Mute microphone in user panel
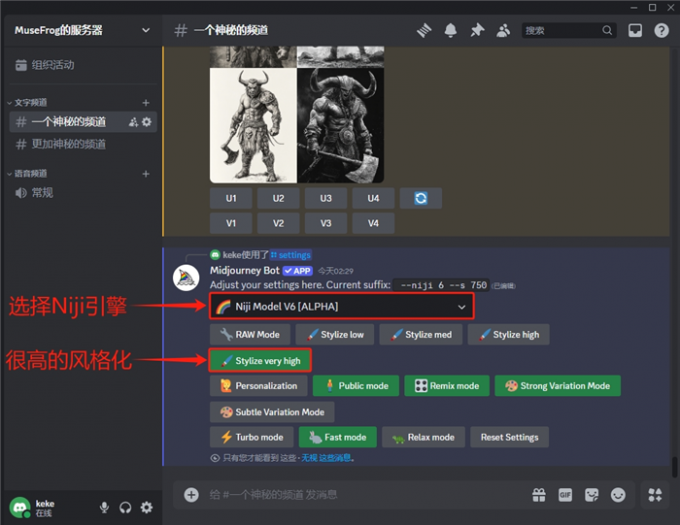The image size is (680, 525). click(104, 507)
